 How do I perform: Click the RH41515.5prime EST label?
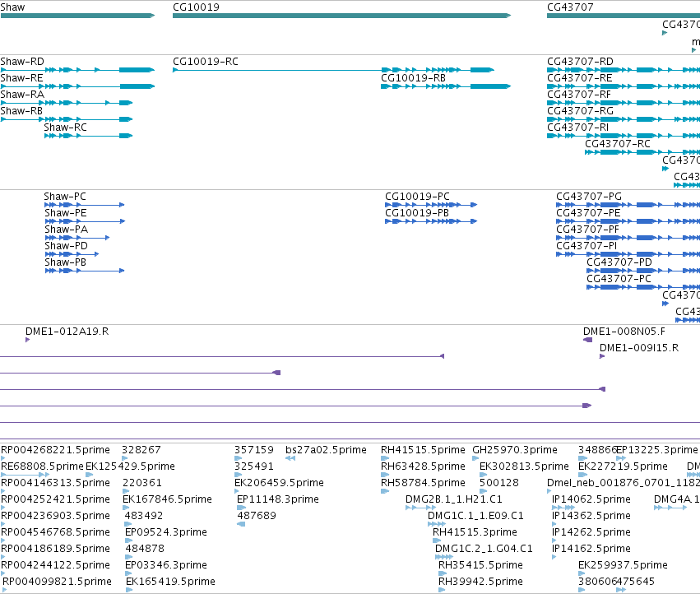[x=423, y=450]
